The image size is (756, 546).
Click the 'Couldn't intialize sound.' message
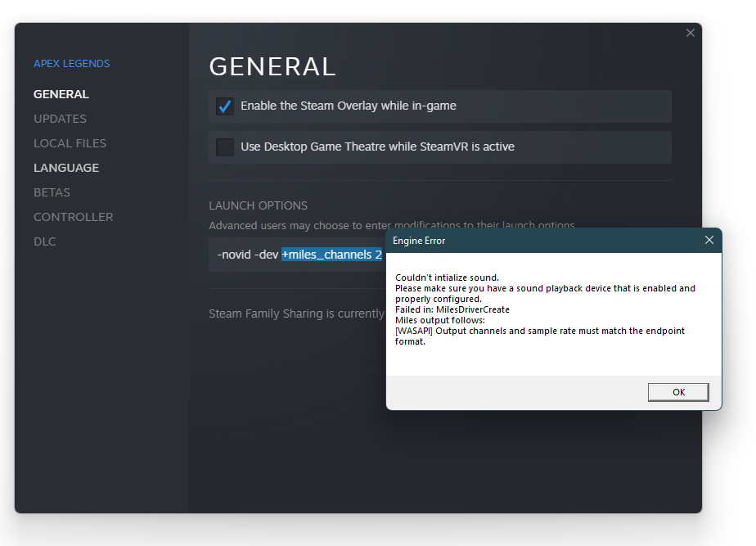pyautogui.click(x=447, y=278)
